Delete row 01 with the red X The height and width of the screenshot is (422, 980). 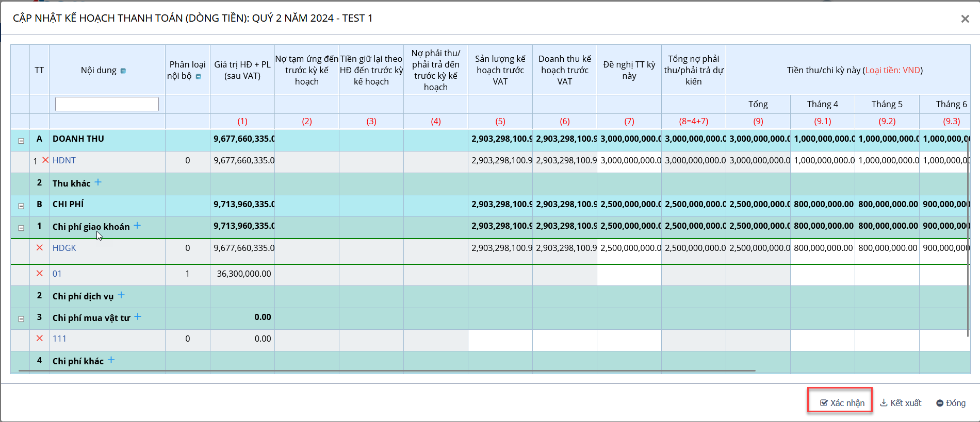point(40,274)
